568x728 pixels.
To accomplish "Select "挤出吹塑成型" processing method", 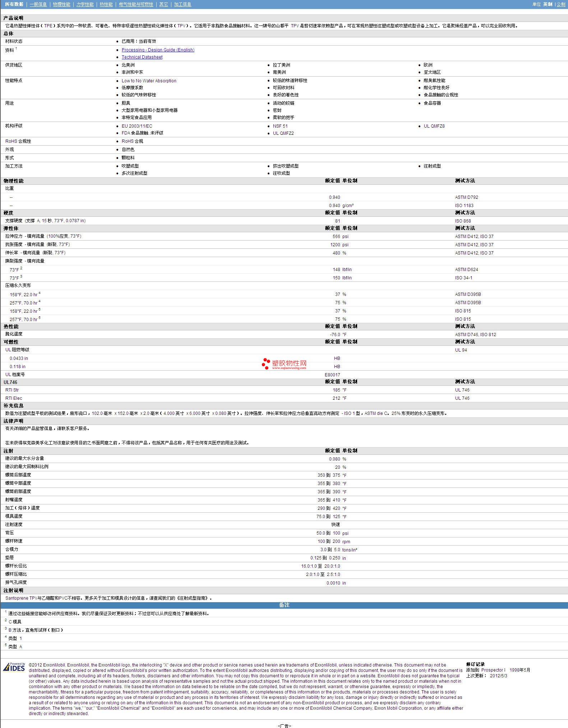I will (286, 166).
